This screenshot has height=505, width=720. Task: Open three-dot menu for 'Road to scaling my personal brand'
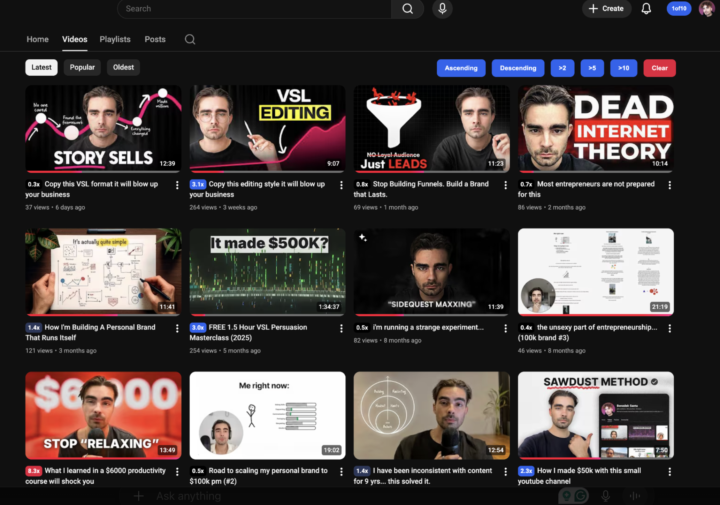tap(341, 471)
